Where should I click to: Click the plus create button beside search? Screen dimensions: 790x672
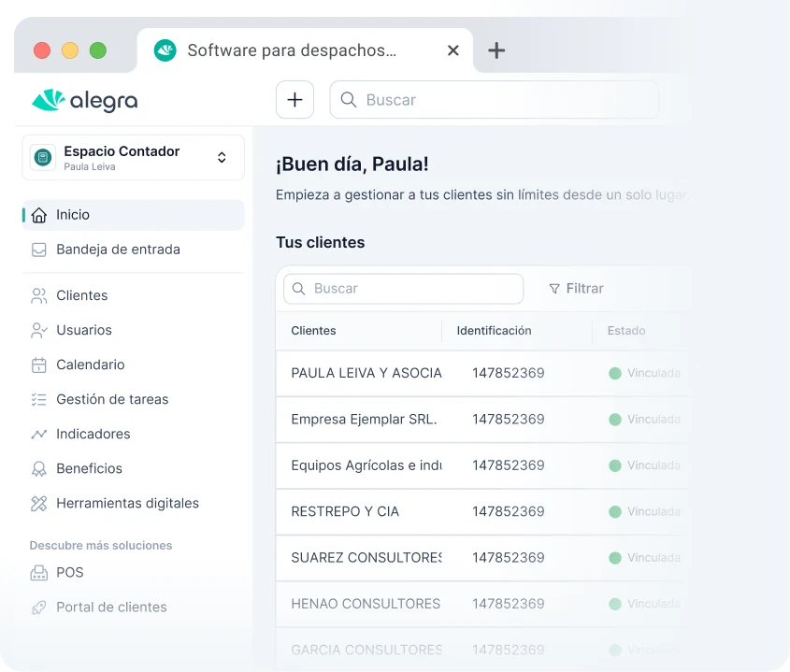(x=294, y=100)
